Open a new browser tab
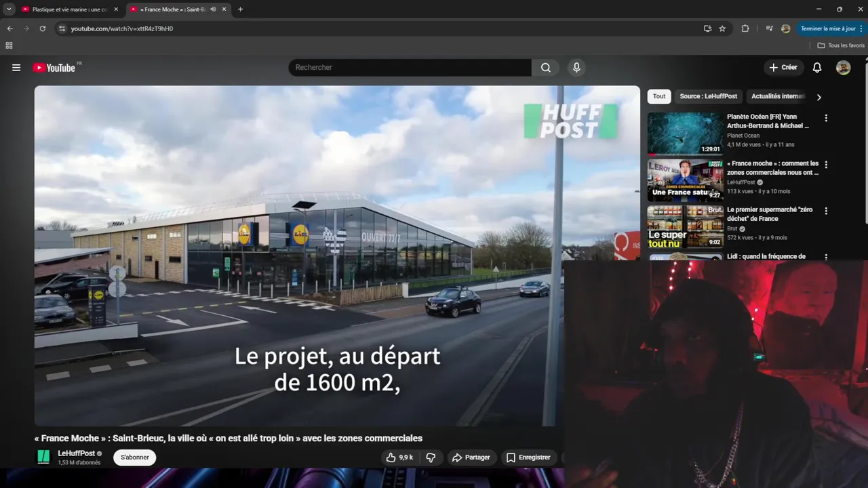The width and height of the screenshot is (868, 488). click(240, 9)
